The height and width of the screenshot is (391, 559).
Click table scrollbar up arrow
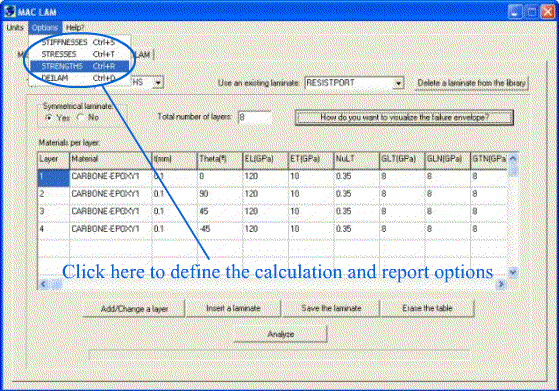tap(513, 159)
